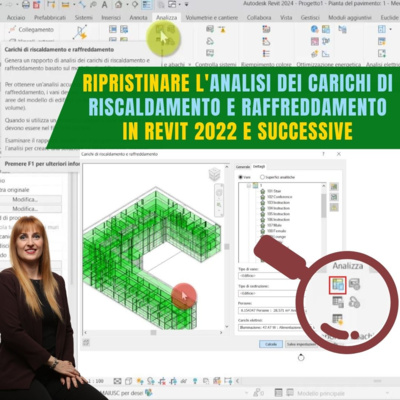Image resolution: width=400 pixels, height=400 pixels.
Task: Click the Detail Level icon in view control bar
Action: (117, 381)
